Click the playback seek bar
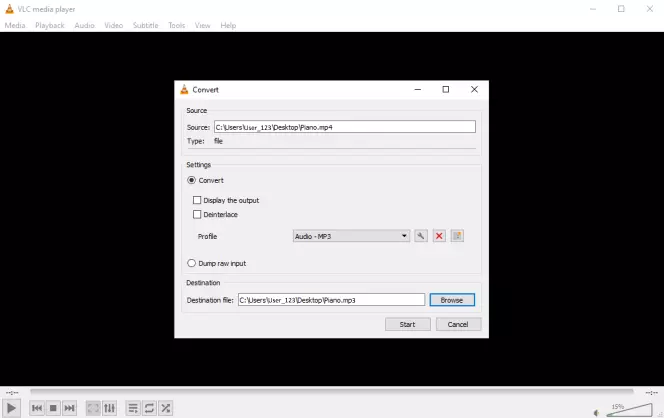 tap(332, 391)
